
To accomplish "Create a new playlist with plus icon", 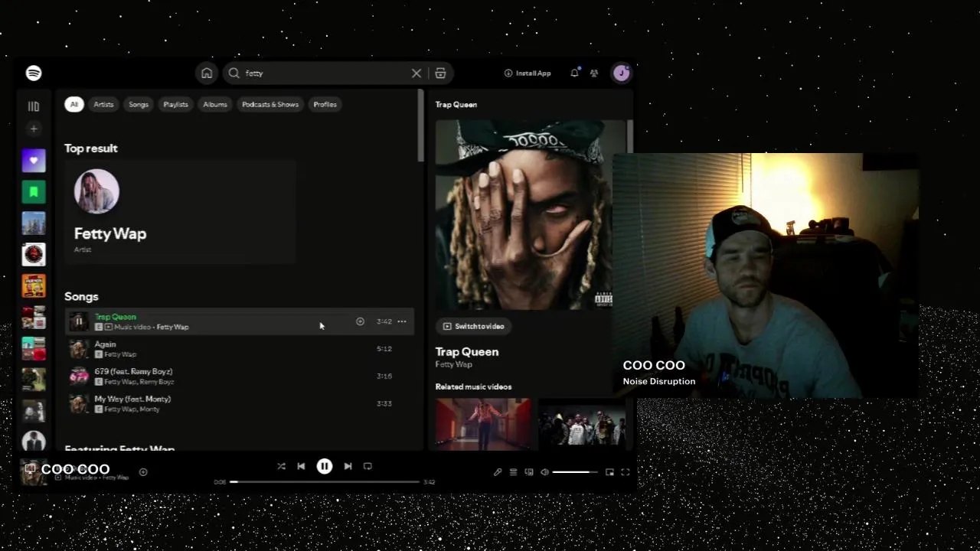I will [x=34, y=129].
